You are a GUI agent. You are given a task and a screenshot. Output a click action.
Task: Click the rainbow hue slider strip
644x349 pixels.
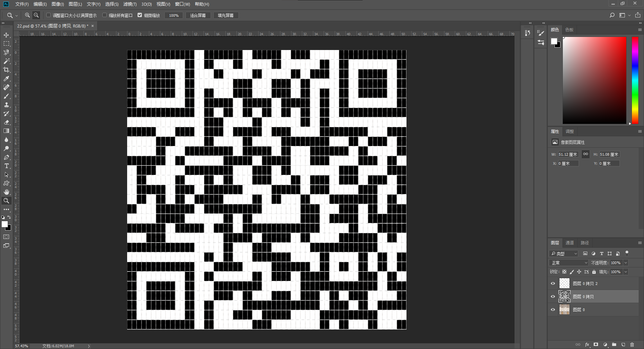coord(635,80)
